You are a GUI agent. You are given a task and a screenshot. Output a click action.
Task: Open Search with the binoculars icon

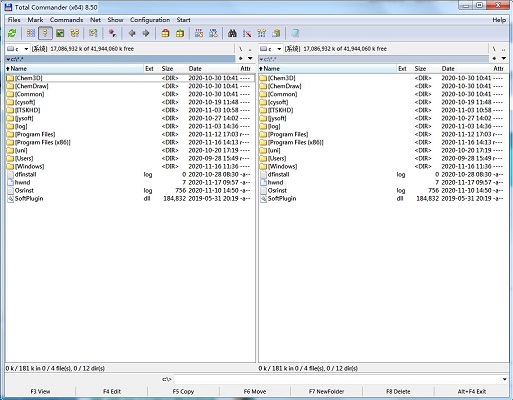pos(232,33)
